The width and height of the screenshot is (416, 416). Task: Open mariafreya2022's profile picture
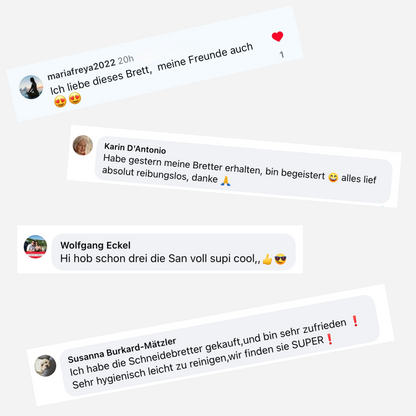coord(31,87)
